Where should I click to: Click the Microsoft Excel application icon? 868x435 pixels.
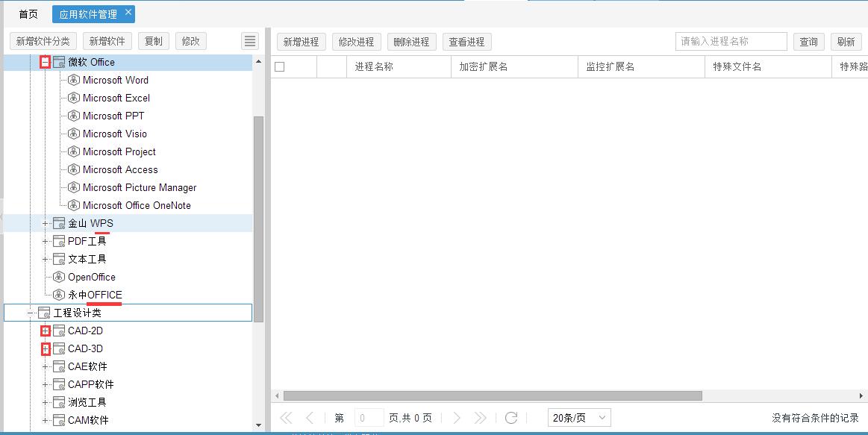pos(72,98)
